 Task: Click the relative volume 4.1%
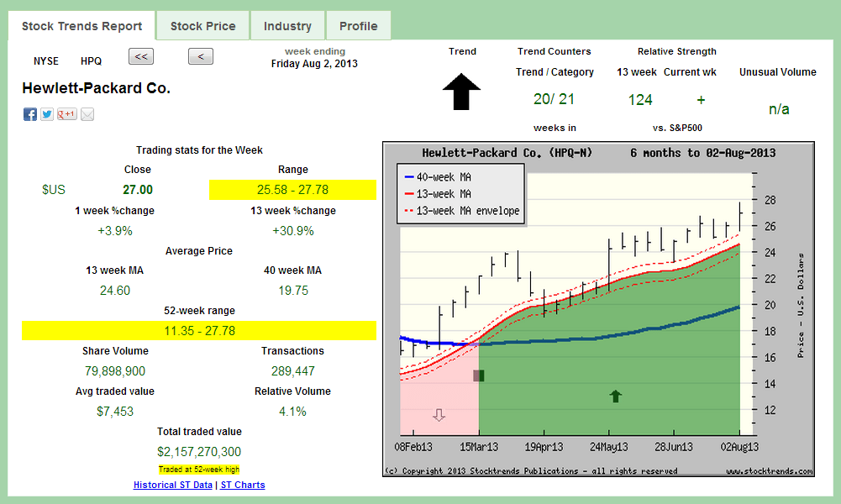tap(293, 412)
